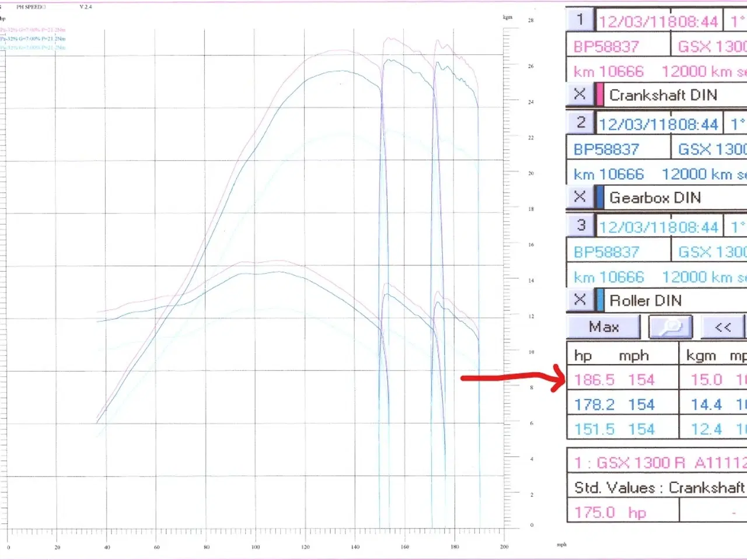Click the light blue Roller color swatch
The width and height of the screenshot is (747, 560).
tap(600, 300)
